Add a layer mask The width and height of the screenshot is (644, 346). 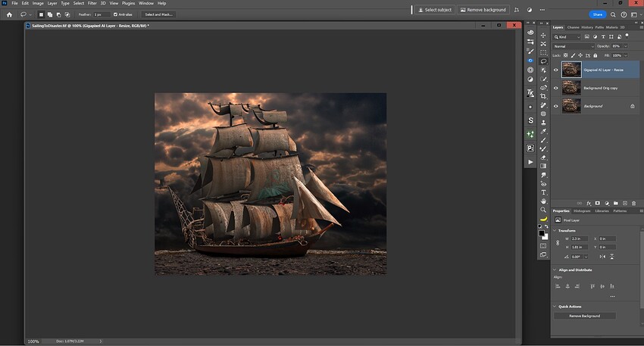point(598,203)
